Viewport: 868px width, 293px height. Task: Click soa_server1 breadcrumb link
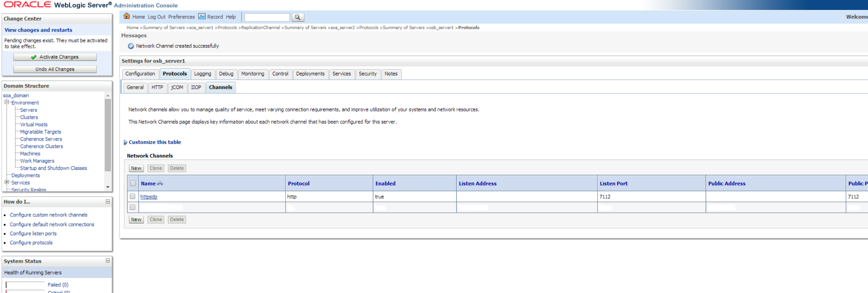201,28
